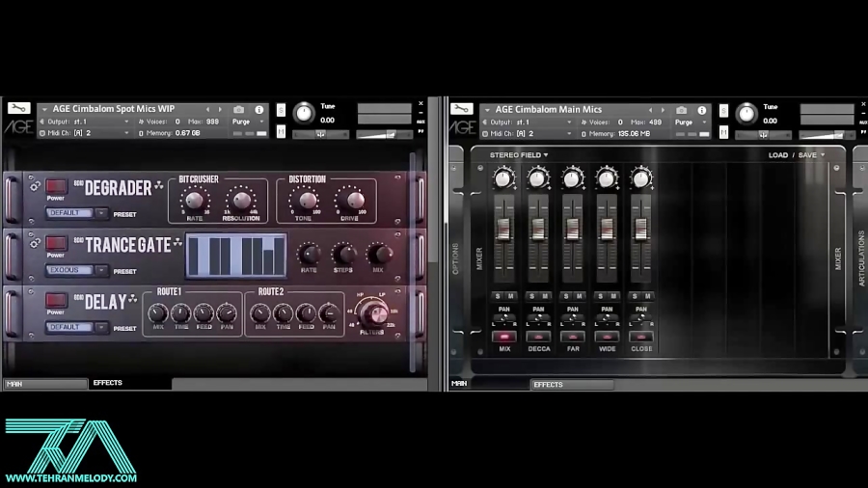This screenshot has width=868, height=488.
Task: Toggle the Degrader Power button
Action: point(55,186)
